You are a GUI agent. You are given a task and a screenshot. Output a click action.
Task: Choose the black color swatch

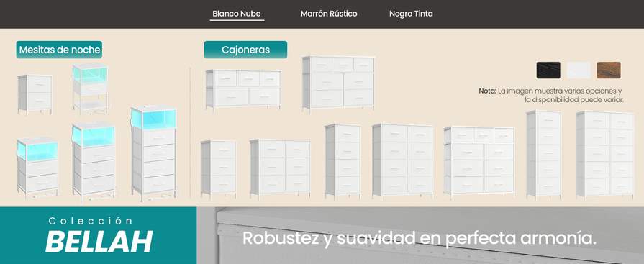click(548, 70)
